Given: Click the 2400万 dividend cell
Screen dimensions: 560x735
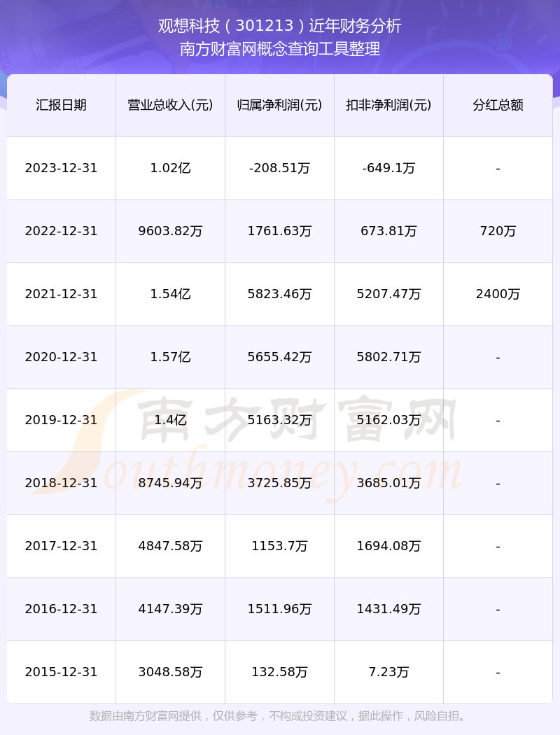Looking at the screenshot, I should [498, 295].
